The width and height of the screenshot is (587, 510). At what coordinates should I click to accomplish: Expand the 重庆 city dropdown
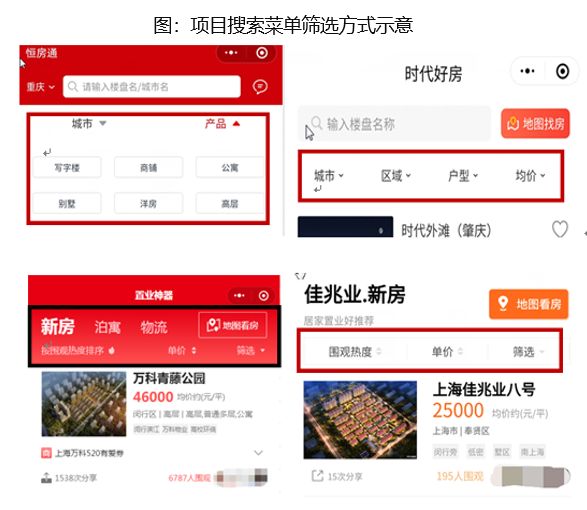tap(40, 87)
